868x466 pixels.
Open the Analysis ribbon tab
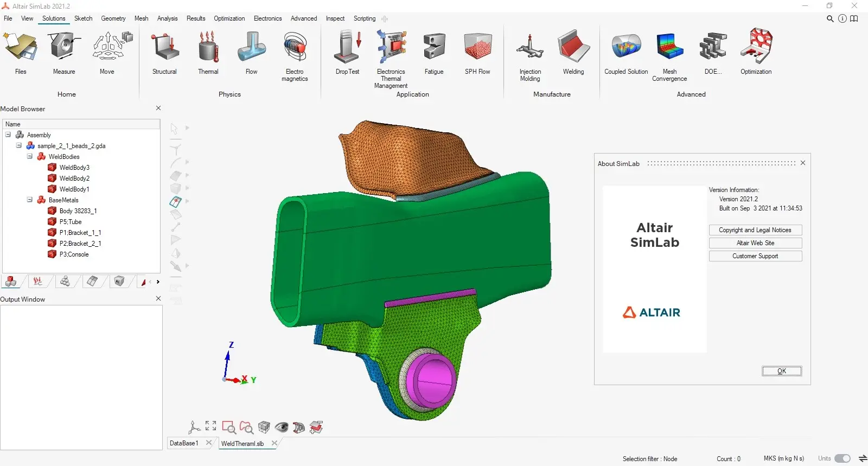pos(168,18)
